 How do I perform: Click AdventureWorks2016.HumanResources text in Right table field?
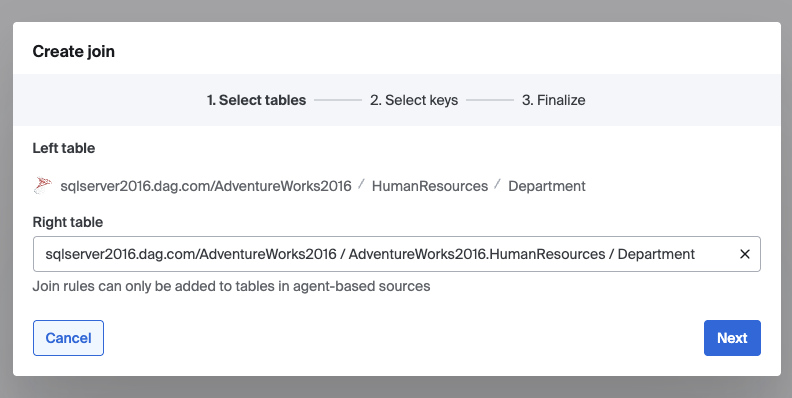(x=477, y=254)
